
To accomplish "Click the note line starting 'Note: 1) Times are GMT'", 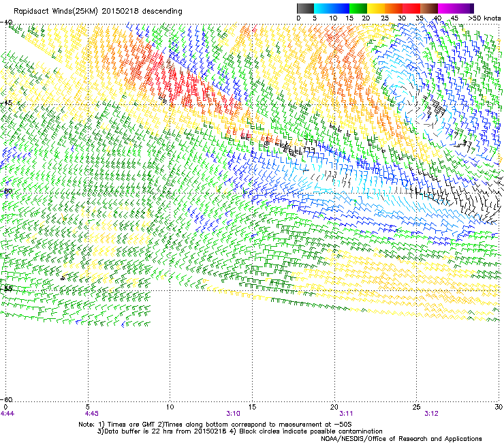I will click(x=215, y=425).
